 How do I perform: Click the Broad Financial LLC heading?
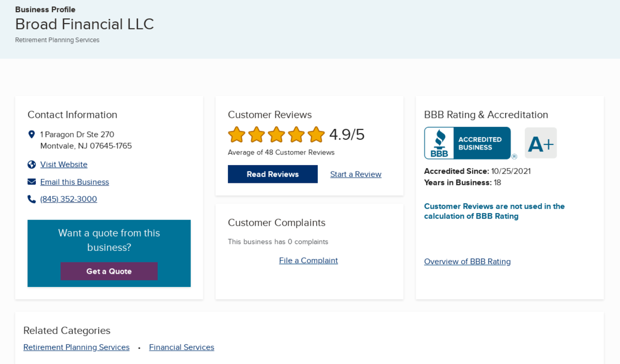tap(84, 24)
